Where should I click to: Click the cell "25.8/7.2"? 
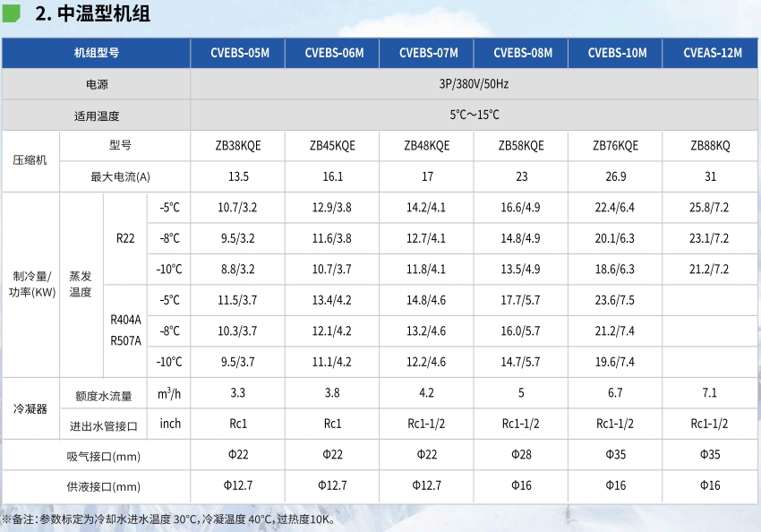point(709,208)
